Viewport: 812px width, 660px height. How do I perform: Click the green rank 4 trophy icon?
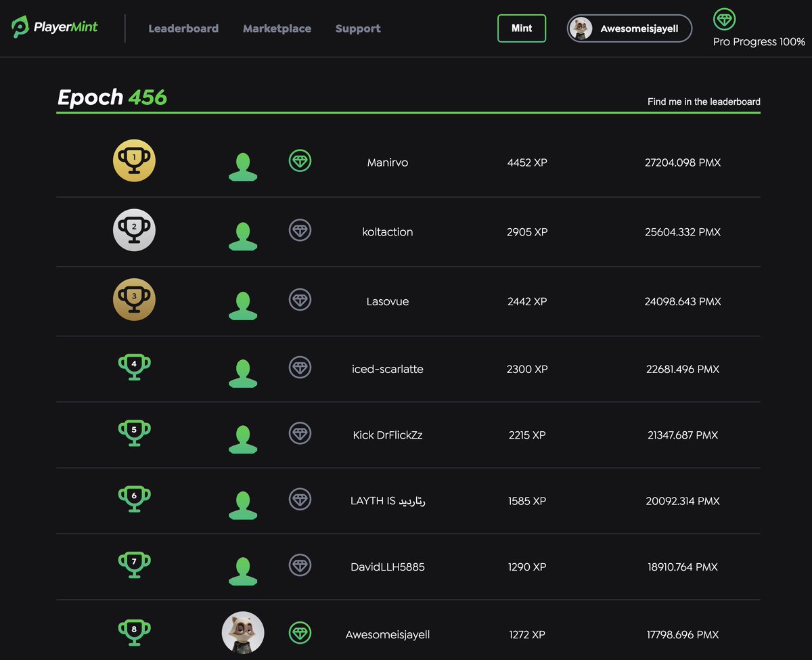click(134, 368)
